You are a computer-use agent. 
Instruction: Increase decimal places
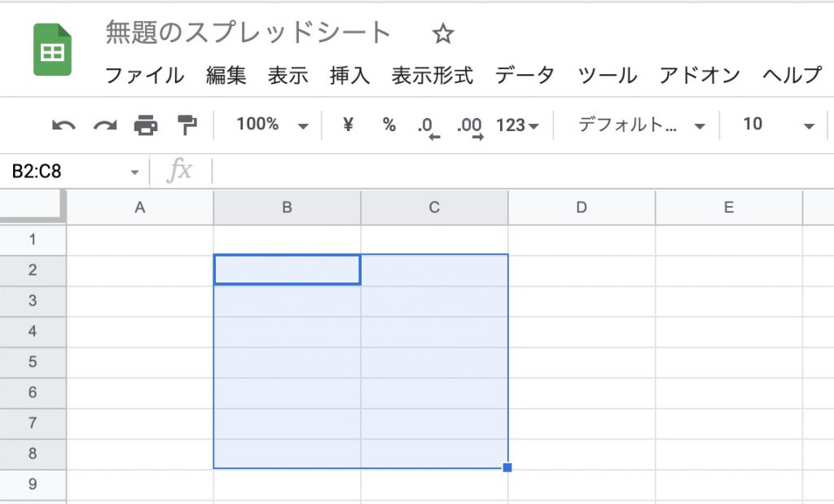click(x=470, y=126)
